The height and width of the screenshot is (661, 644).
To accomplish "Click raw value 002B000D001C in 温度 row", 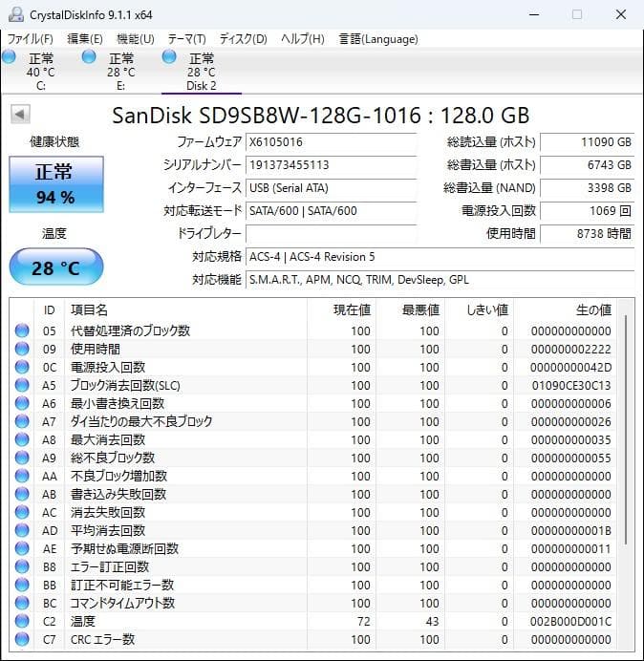I will pos(570,622).
